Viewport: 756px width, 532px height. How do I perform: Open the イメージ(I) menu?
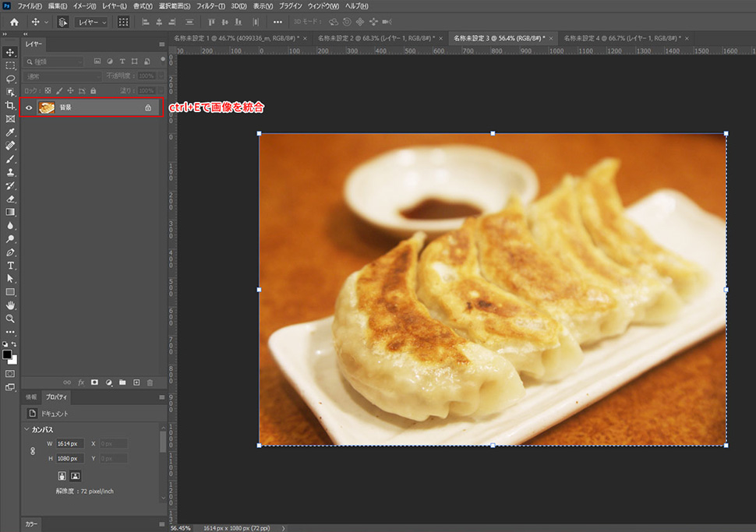[x=84, y=6]
